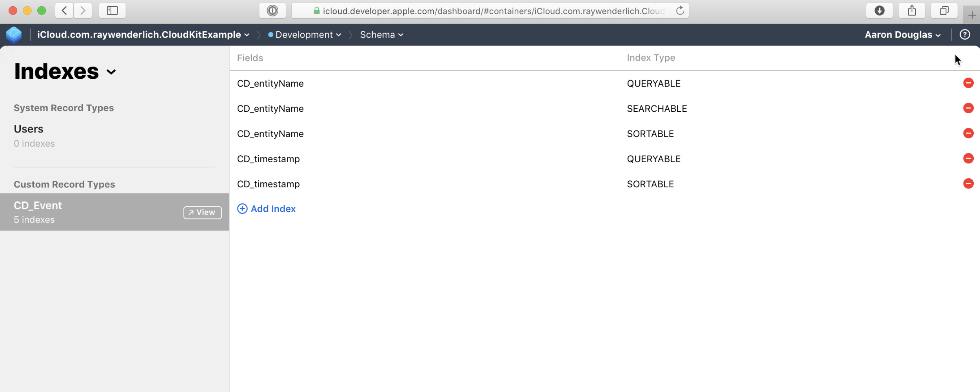Open the Aaron Douglas account menu
Viewport: 980px width, 392px height.
coord(903,34)
